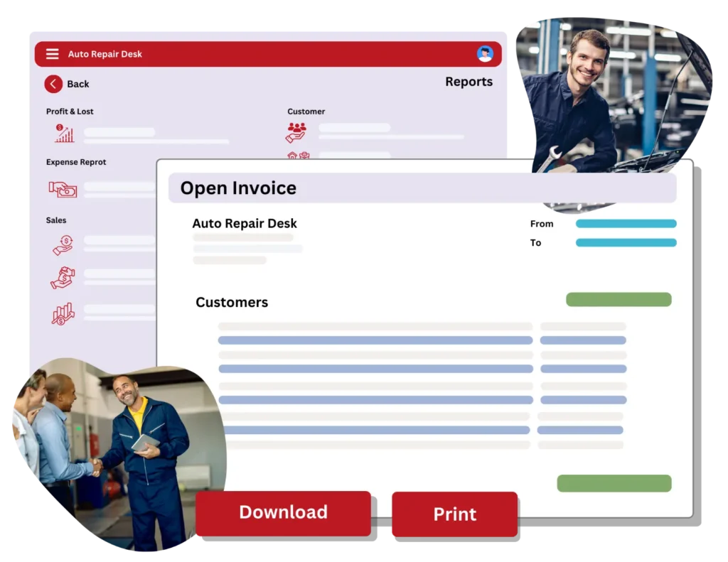Viewport: 728px width, 562px height.
Task: Open the Profit & Lost chart icon
Action: pyautogui.click(x=65, y=134)
